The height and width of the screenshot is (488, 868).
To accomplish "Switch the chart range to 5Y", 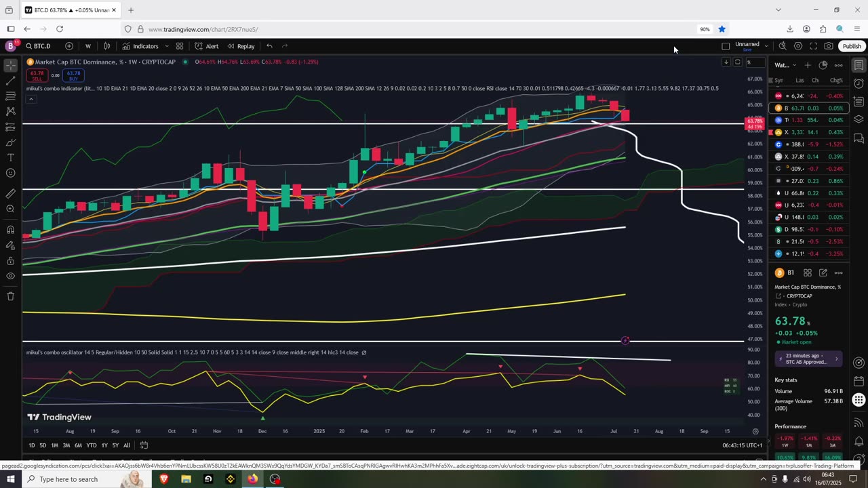I will tap(115, 445).
